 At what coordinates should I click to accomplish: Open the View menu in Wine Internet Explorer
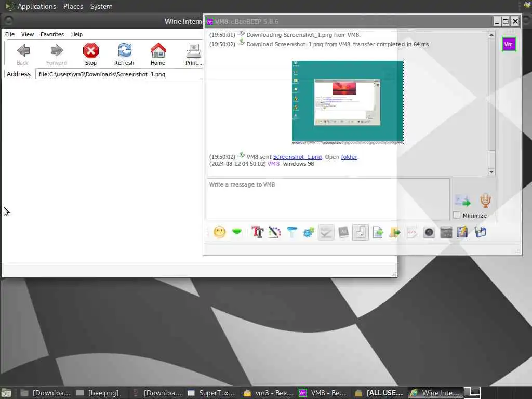click(x=27, y=34)
